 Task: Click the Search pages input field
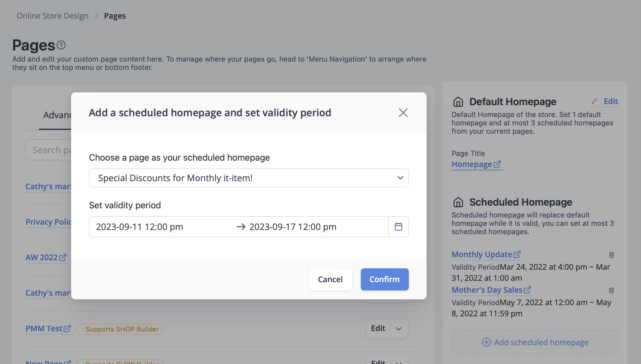[49, 150]
